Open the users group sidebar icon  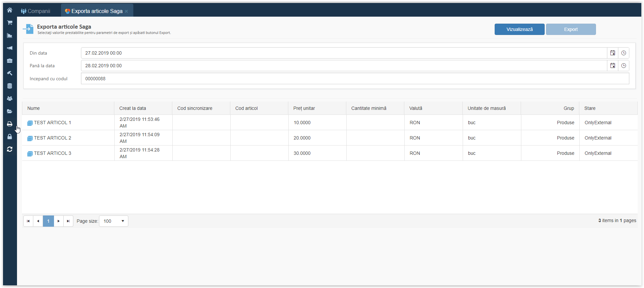pyautogui.click(x=10, y=99)
